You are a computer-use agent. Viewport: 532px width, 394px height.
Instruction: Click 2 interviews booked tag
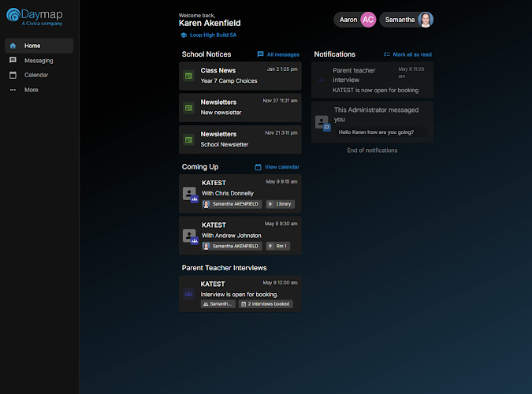pyautogui.click(x=266, y=304)
